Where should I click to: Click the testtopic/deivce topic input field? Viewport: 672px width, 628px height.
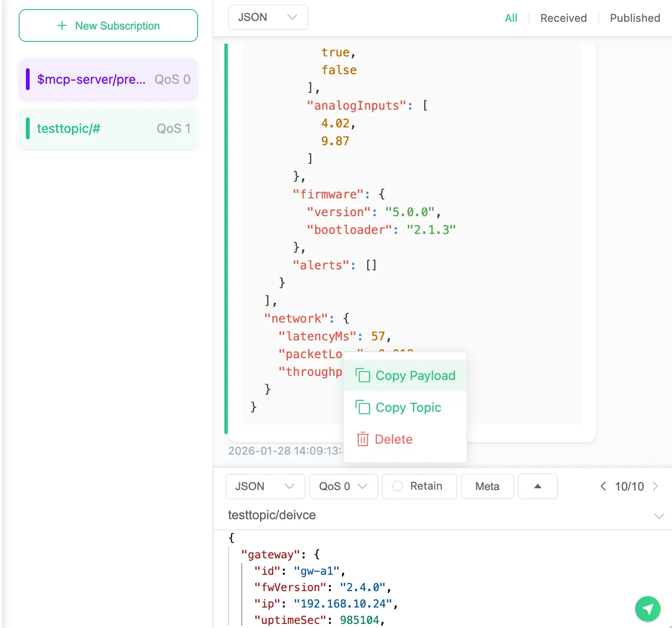(410, 515)
